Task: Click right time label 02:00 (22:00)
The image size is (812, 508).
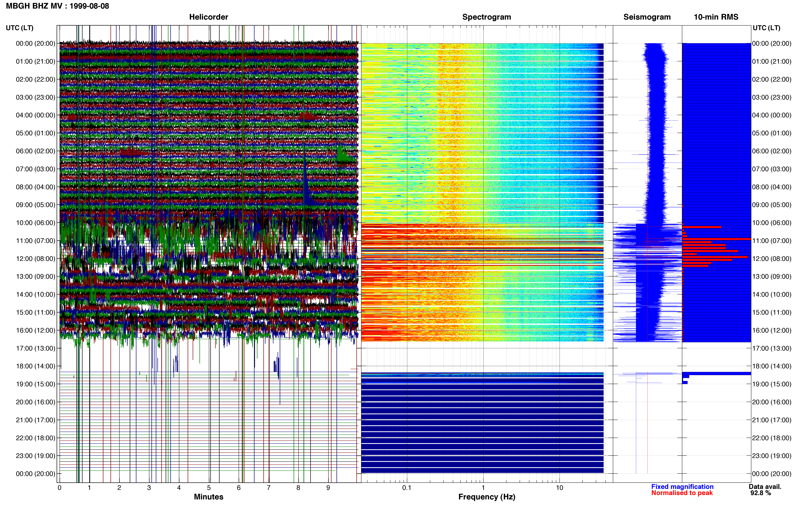Action: click(772, 80)
